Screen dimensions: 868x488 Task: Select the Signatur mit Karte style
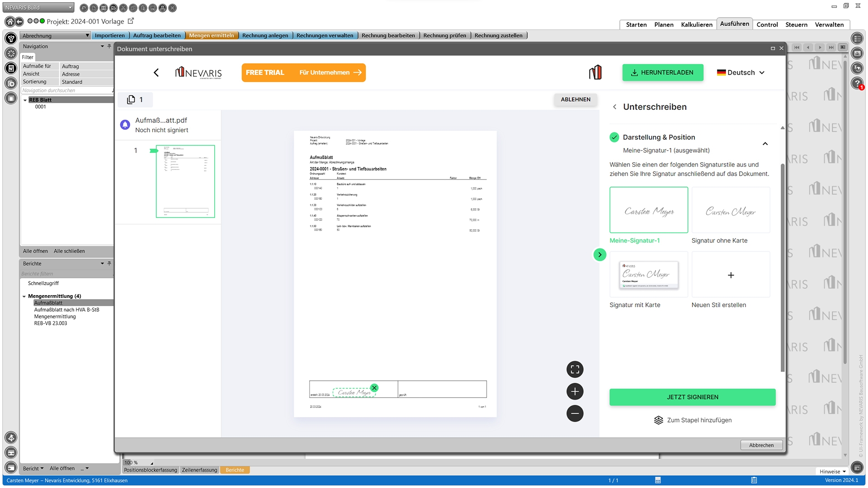tap(648, 274)
